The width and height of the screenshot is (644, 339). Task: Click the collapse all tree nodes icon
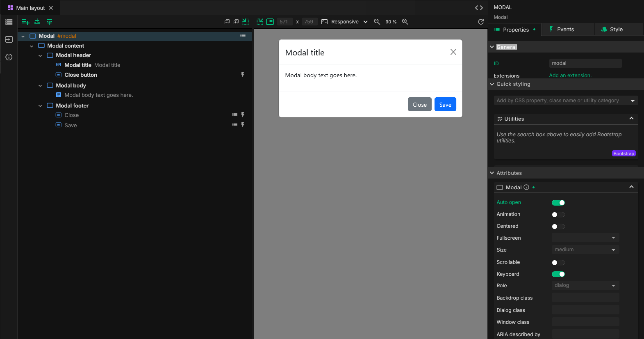[x=227, y=22]
